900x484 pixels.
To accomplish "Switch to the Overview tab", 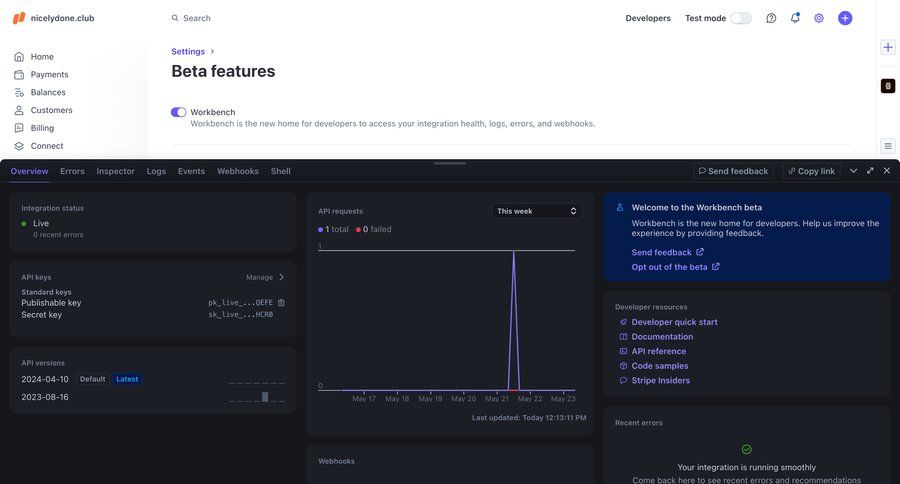I will pyautogui.click(x=29, y=171).
